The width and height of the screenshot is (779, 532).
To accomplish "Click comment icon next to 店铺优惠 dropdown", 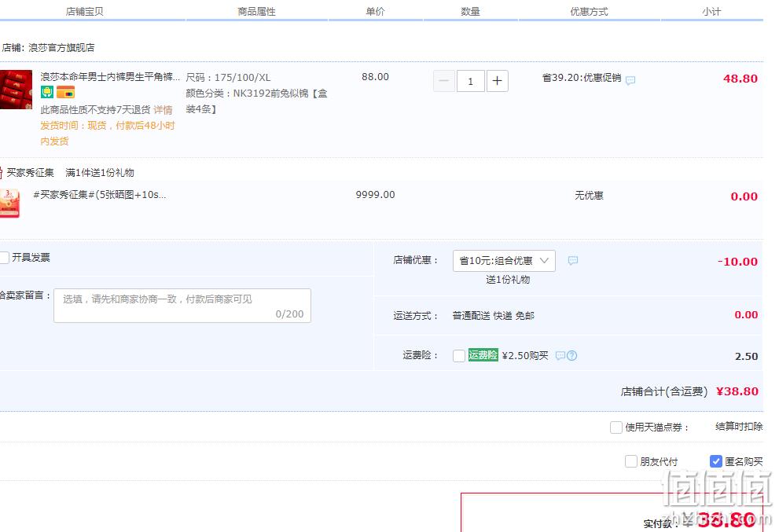I will click(x=573, y=260).
